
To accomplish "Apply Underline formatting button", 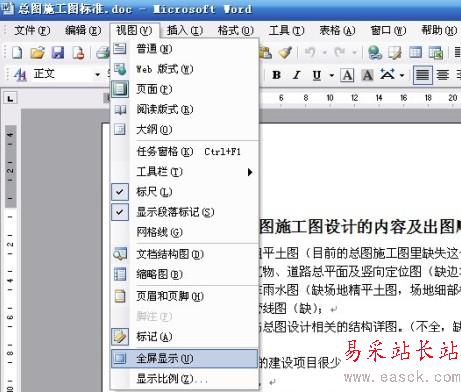I will coord(317,75).
